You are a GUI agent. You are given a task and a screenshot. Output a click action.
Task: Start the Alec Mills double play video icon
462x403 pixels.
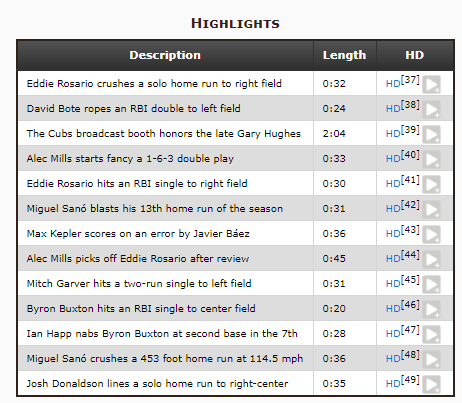431,159
